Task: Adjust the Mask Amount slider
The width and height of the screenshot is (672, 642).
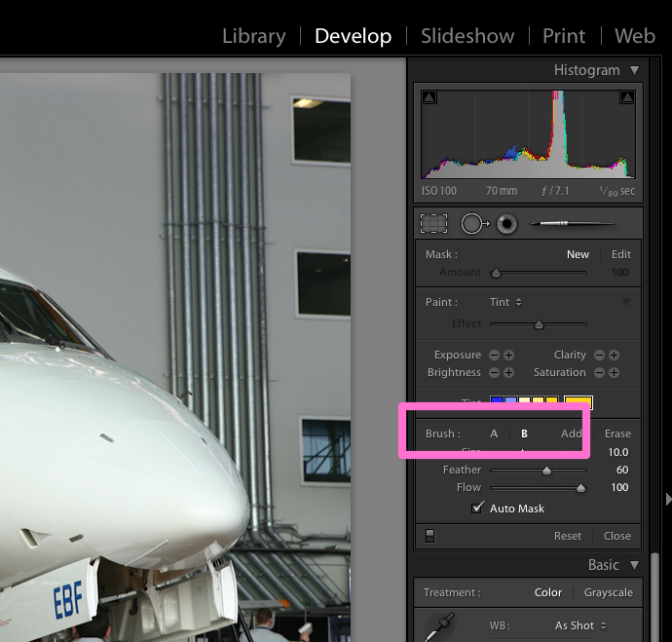Action: click(539, 273)
